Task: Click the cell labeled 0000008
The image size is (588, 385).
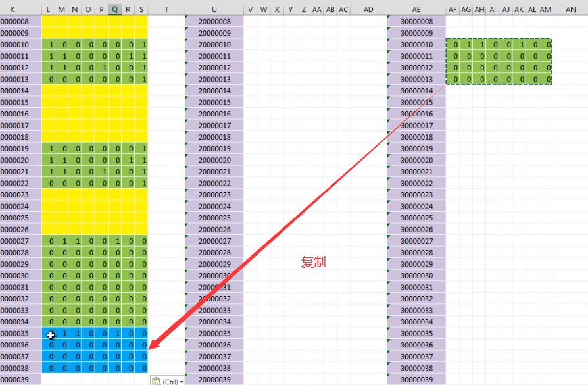Action: pyautogui.click(x=18, y=21)
